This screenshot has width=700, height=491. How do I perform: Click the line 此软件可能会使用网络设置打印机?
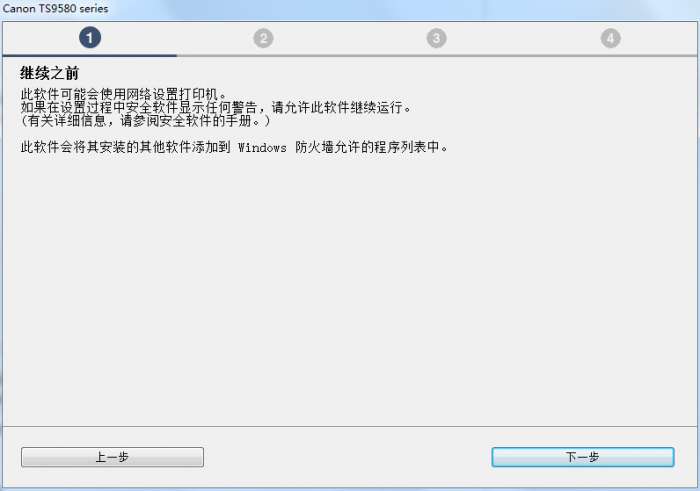coord(124,94)
